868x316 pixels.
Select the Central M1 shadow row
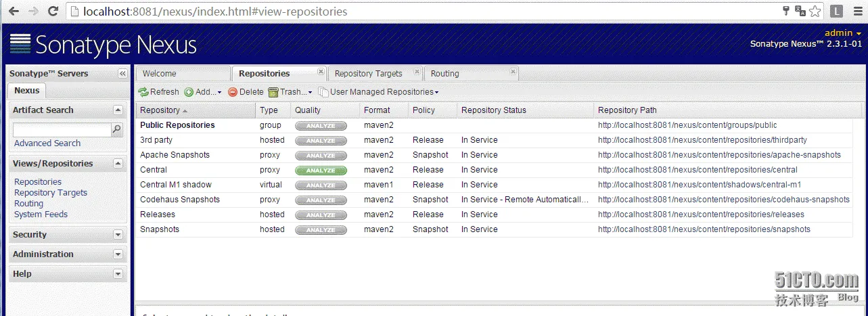[x=494, y=185]
